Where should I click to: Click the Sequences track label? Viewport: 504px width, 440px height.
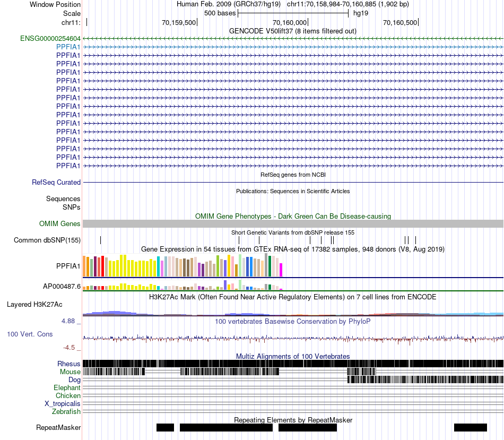coord(63,199)
